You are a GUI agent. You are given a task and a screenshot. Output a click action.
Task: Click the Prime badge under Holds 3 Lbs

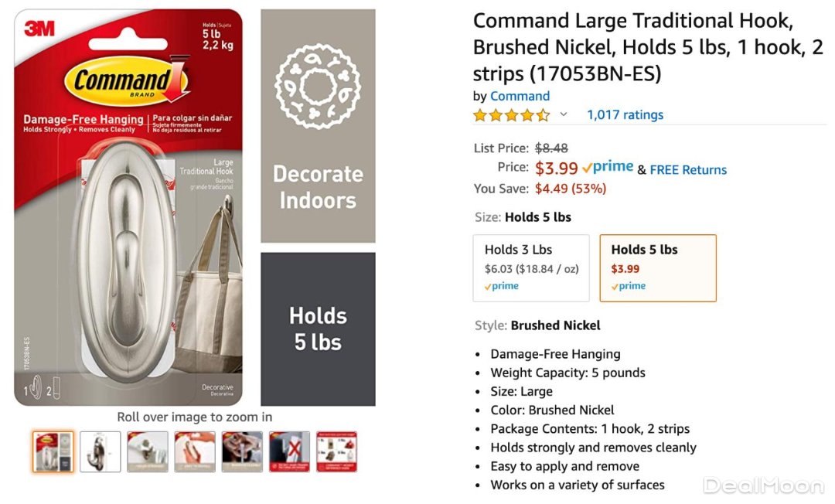tap(502, 286)
